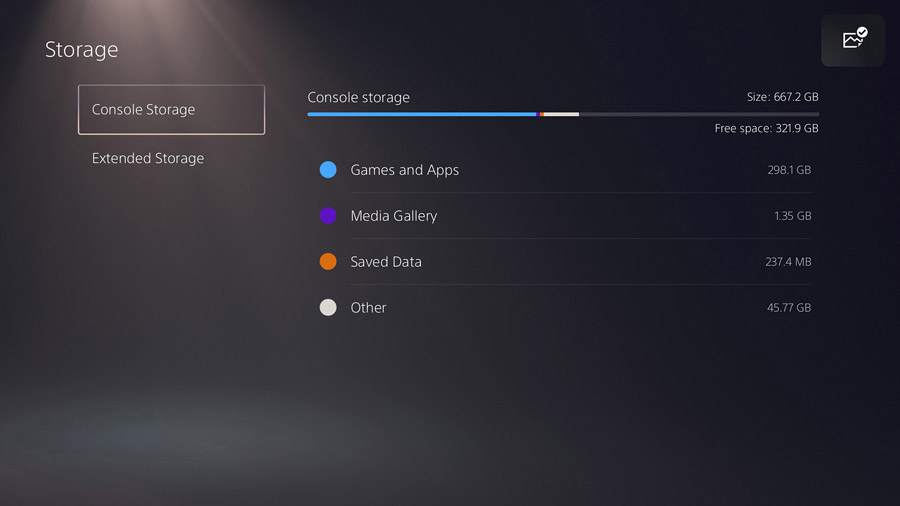Screen dimensions: 900x506
Task: Click the 298.1 GB size value
Action: coord(789,170)
